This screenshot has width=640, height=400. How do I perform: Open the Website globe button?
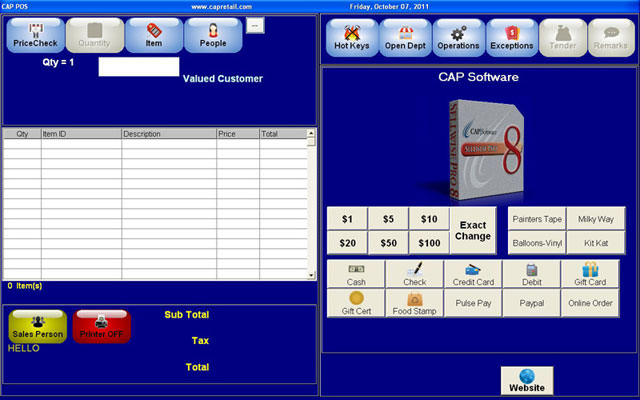[527, 381]
